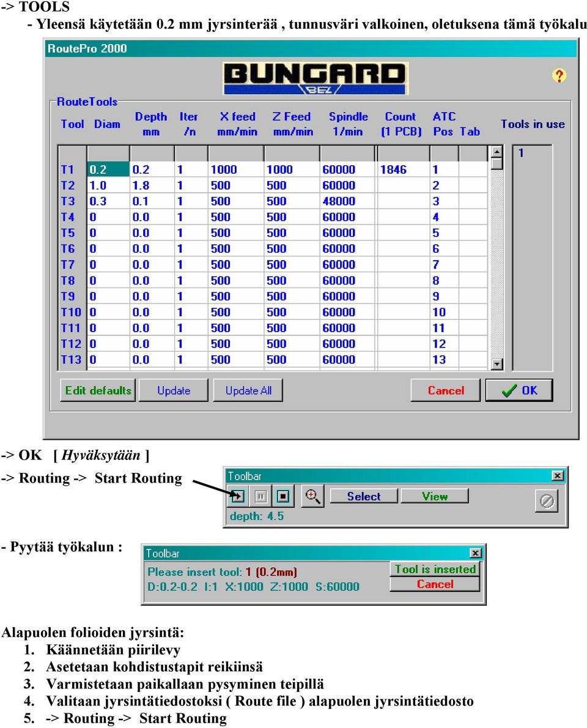
Task: Select T3 spindle cell 48000
Action: 347,201
